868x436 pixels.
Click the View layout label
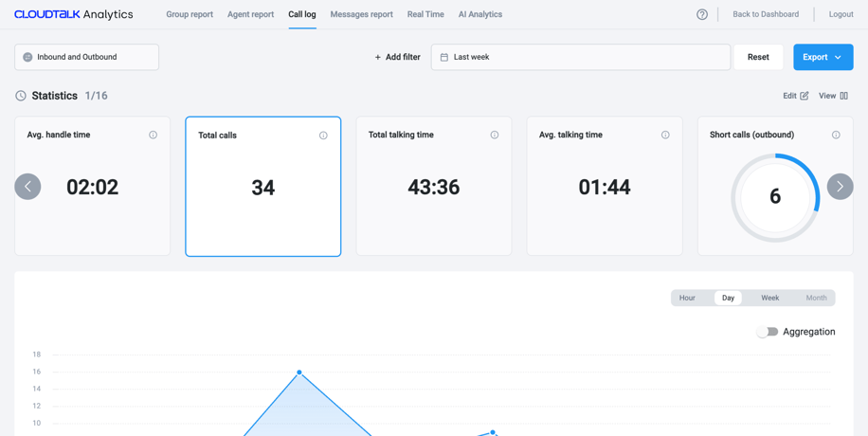pos(827,96)
